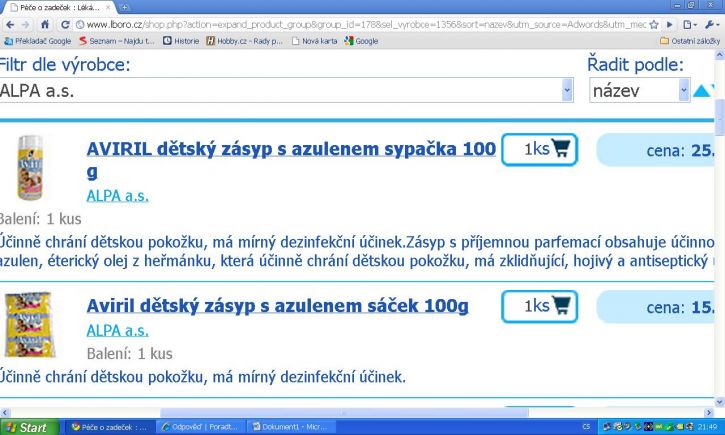Open ALPA a.s. link under sáček product
Image resolution: width=725 pixels, height=435 pixels.
(117, 331)
